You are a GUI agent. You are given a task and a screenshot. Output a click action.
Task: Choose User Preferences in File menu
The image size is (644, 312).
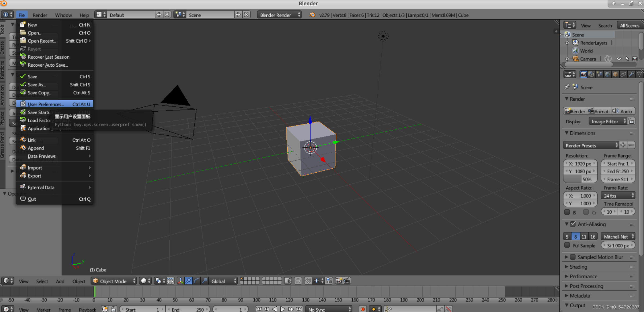(x=46, y=104)
